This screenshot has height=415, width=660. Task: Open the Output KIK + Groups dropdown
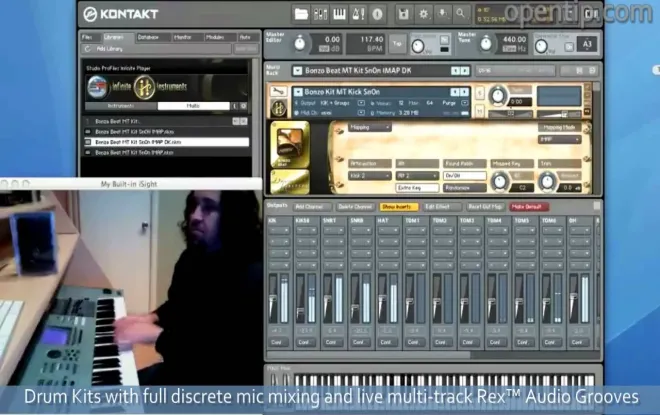click(x=361, y=103)
